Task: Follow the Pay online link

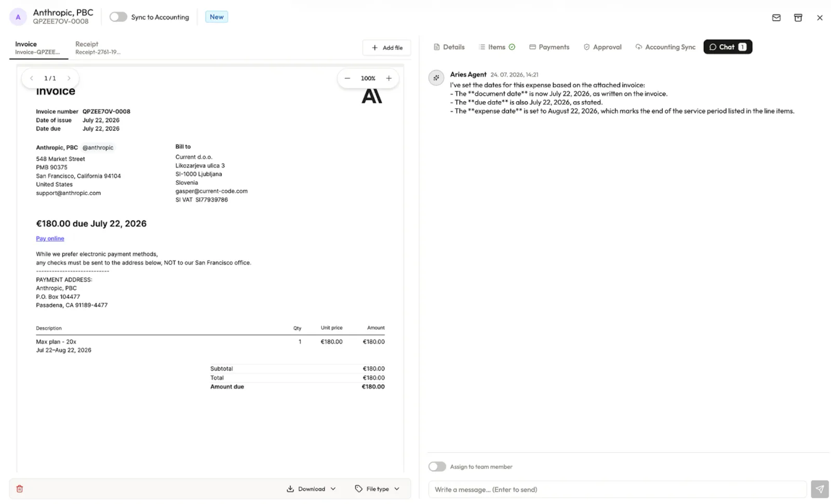Action: pos(50,239)
